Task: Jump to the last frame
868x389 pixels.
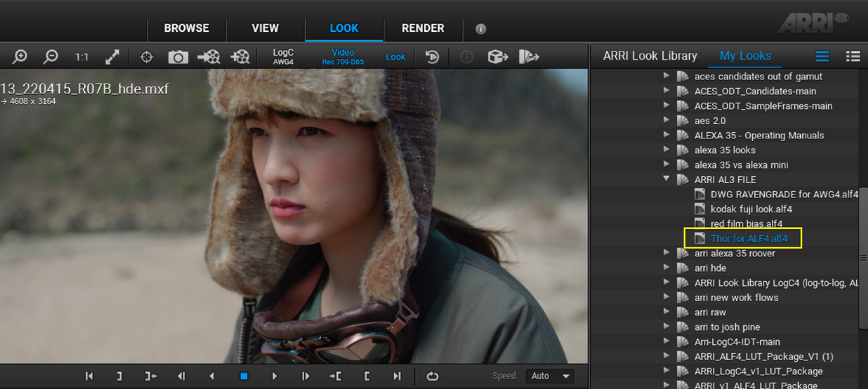Action: 397,376
